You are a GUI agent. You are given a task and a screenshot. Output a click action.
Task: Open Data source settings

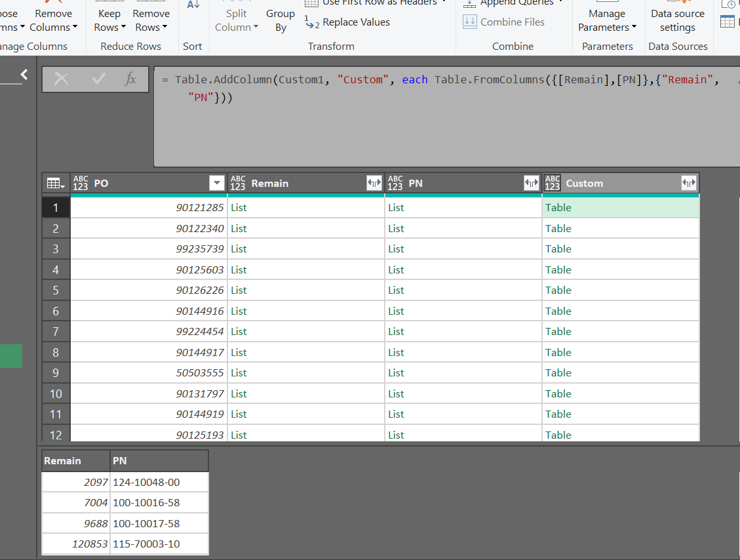pyautogui.click(x=678, y=20)
